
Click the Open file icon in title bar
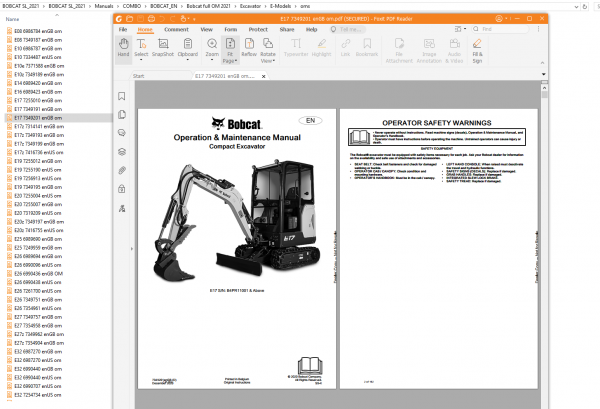[129, 18]
